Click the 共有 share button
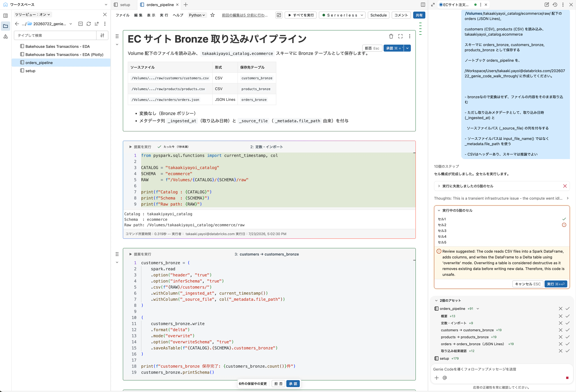 (x=419, y=15)
